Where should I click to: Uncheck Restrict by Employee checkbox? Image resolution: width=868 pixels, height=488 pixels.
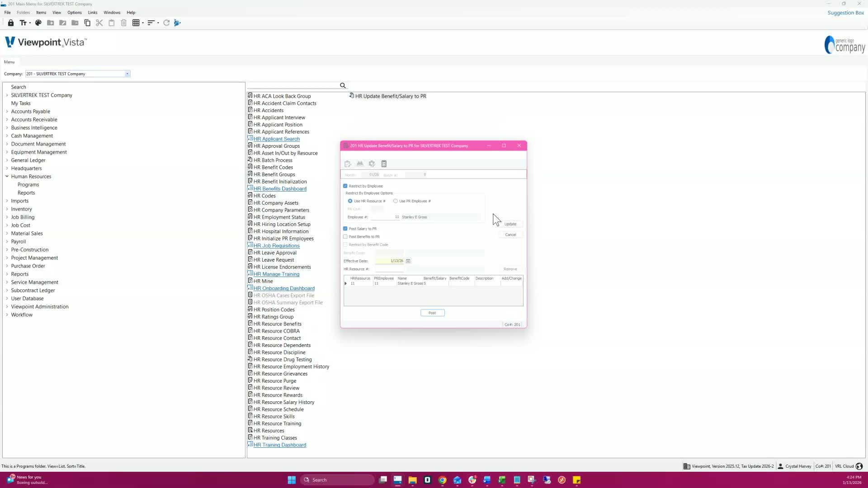[x=345, y=186]
